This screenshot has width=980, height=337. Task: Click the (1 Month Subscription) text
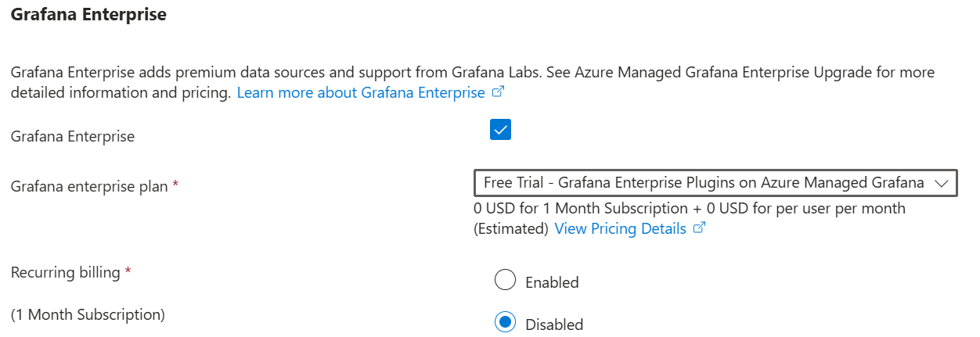[x=88, y=314]
